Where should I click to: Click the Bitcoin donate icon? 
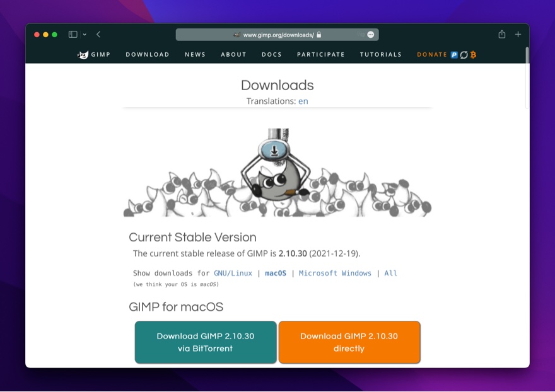click(x=473, y=54)
